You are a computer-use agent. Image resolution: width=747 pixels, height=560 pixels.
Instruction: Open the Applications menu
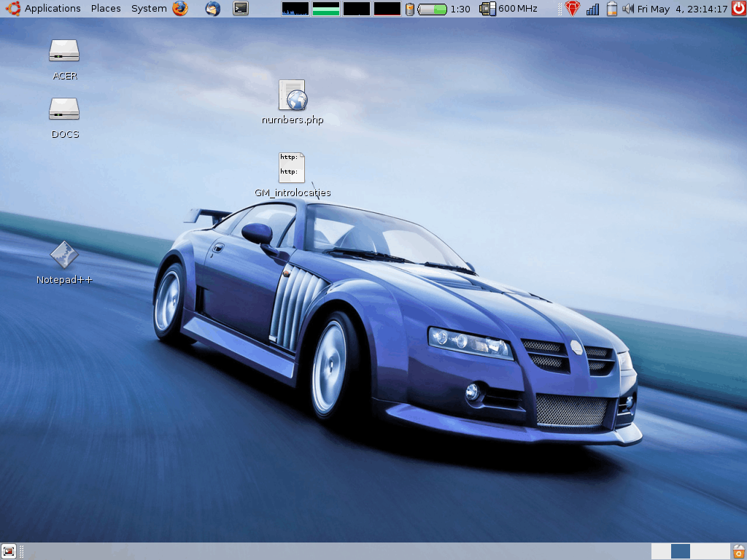[52, 9]
